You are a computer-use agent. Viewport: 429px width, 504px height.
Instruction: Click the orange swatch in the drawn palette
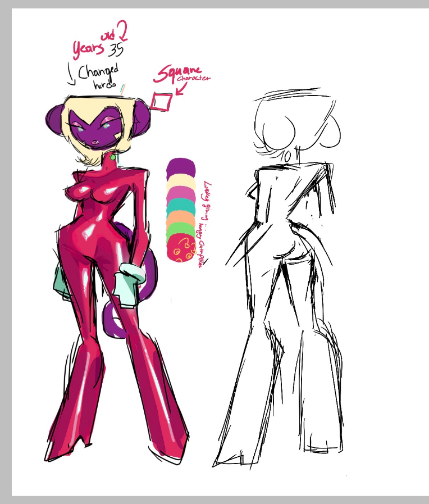click(181, 218)
